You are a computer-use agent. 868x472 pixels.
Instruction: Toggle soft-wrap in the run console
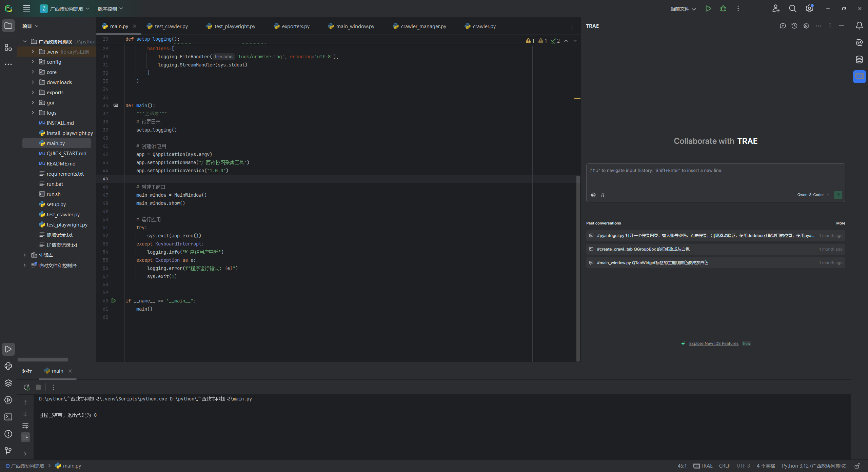[25, 426]
